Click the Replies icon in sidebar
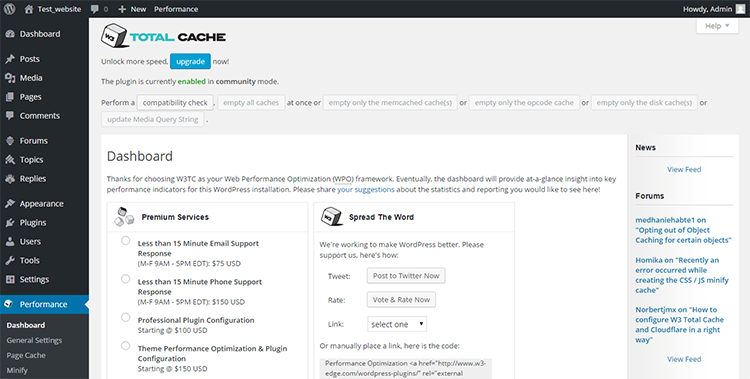Image resolution: width=750 pixels, height=379 pixels. [10, 179]
